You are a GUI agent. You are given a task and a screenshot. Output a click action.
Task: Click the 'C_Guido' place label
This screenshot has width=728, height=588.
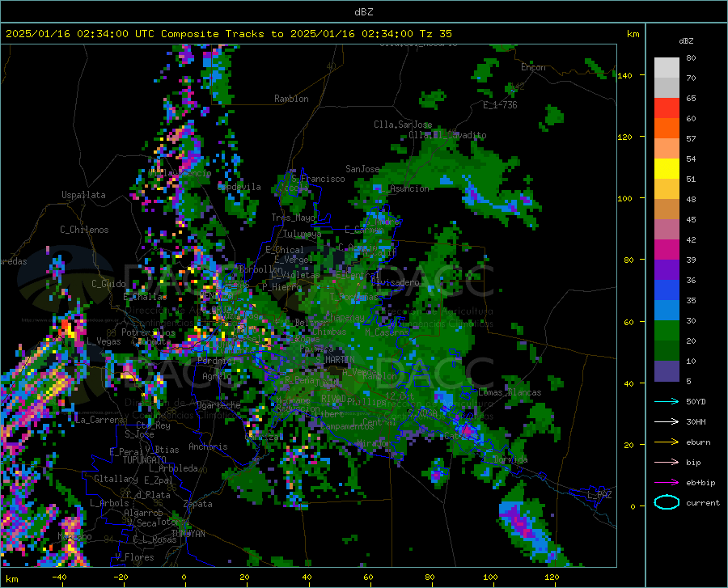click(108, 284)
